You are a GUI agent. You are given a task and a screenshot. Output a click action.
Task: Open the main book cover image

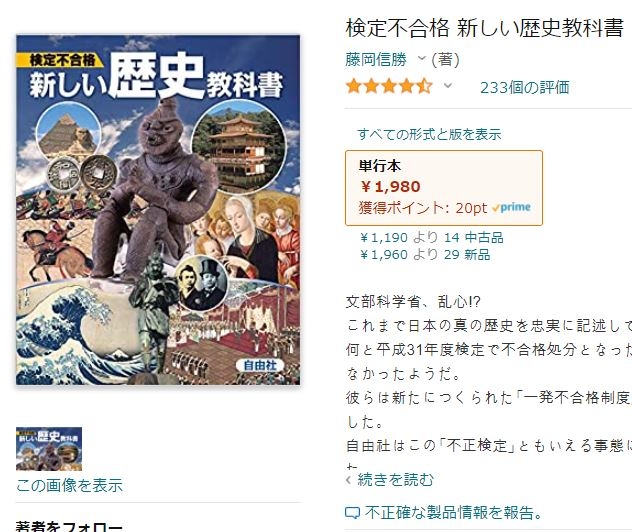pos(158,210)
